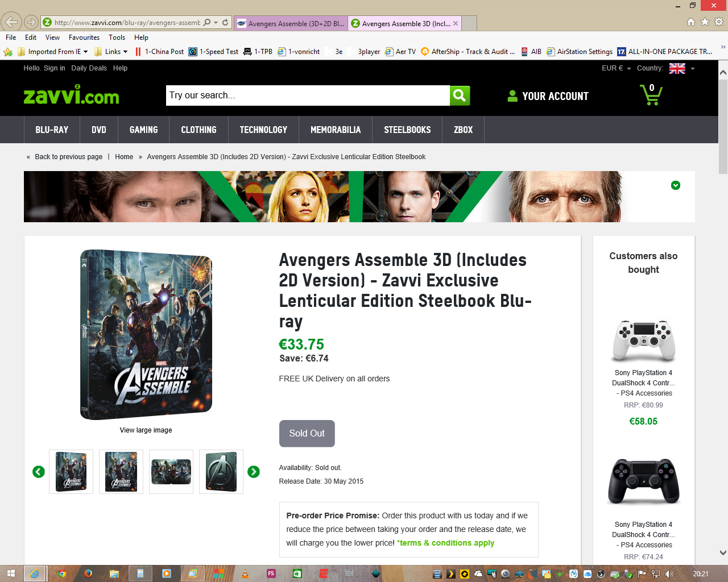The height and width of the screenshot is (582, 728).
Task: Open the TECHNOLOGY category
Action: pos(263,130)
